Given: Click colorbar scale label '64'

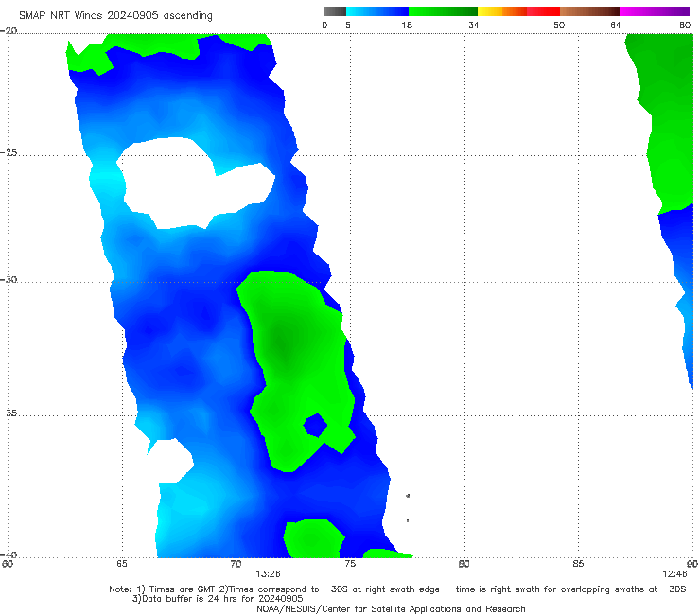Looking at the screenshot, I should (616, 26).
